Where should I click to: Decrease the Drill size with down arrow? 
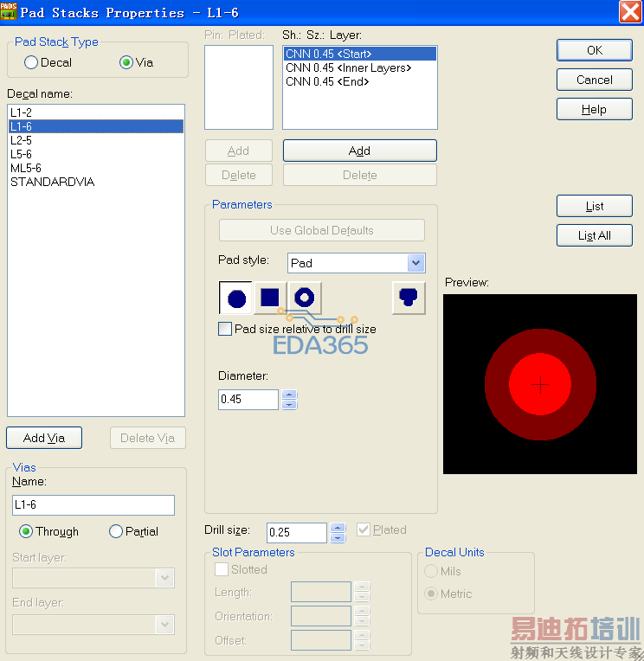point(338,538)
